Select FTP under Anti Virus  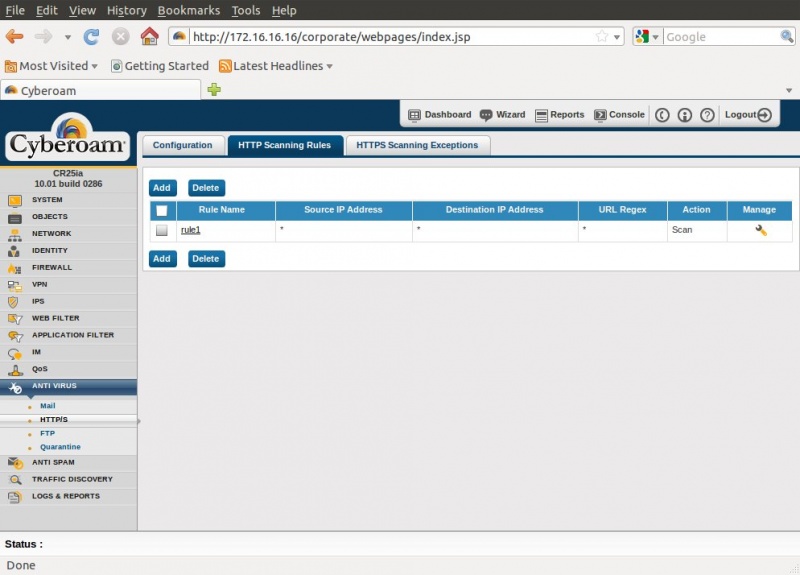click(x=47, y=434)
